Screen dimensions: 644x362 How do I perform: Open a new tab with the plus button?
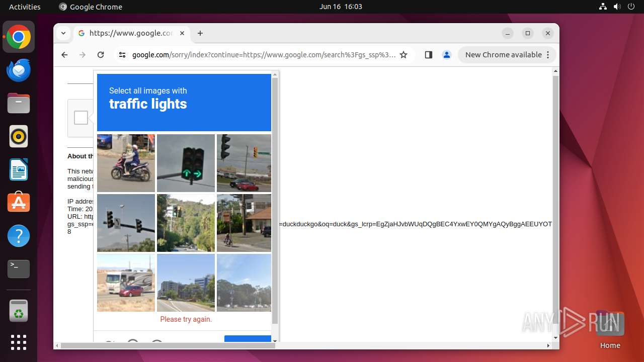(x=200, y=33)
